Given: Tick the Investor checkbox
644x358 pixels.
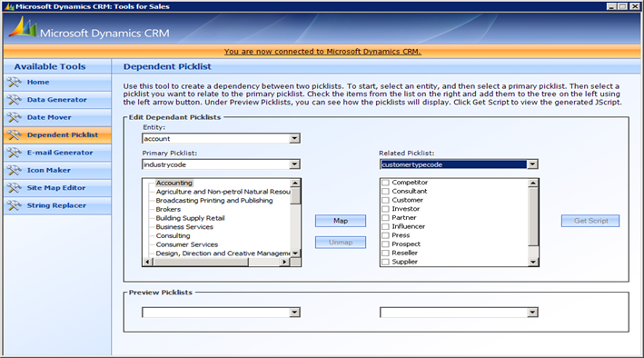Looking at the screenshot, I should pyautogui.click(x=385, y=209).
